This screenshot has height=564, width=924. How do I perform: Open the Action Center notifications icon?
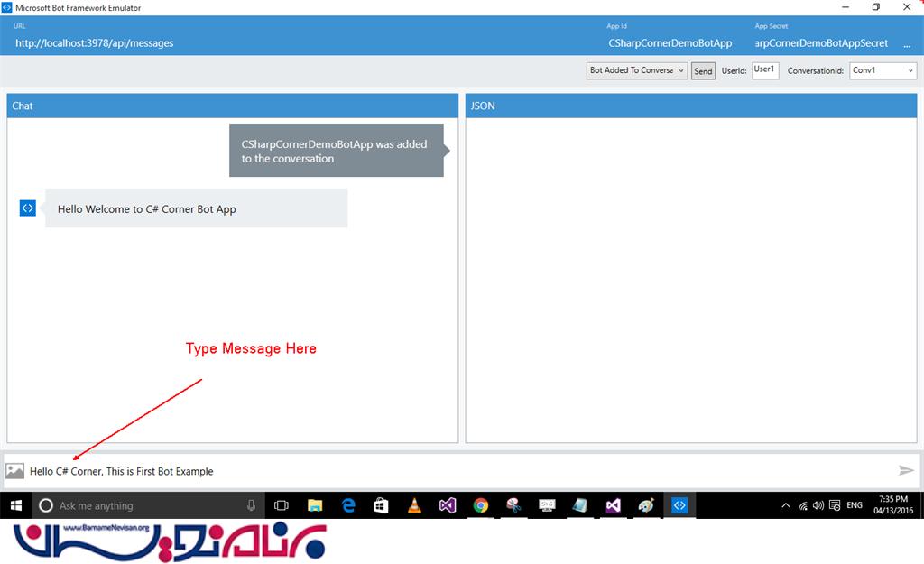(x=835, y=505)
